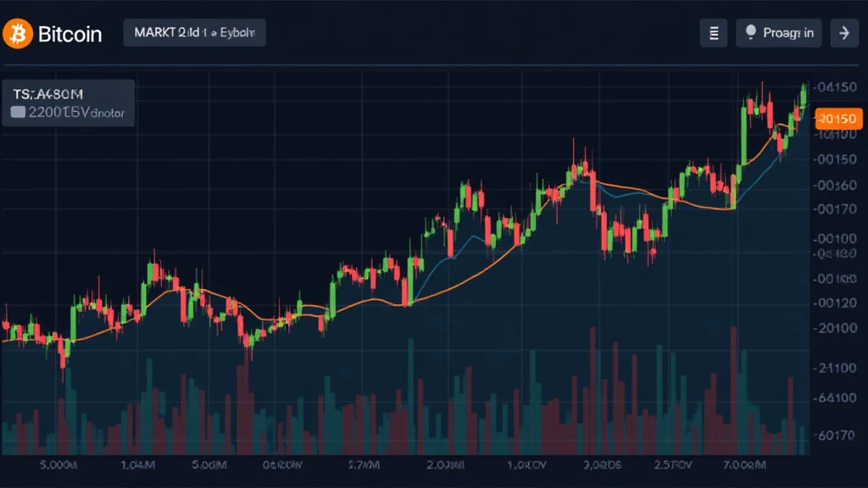
Task: Click the orange Bitcoin logo icon
Action: (17, 34)
